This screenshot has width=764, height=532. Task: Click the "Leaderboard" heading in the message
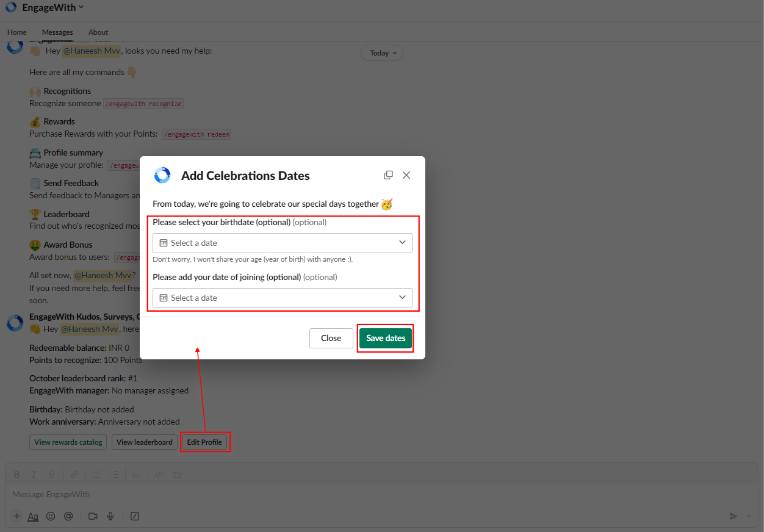(x=67, y=214)
